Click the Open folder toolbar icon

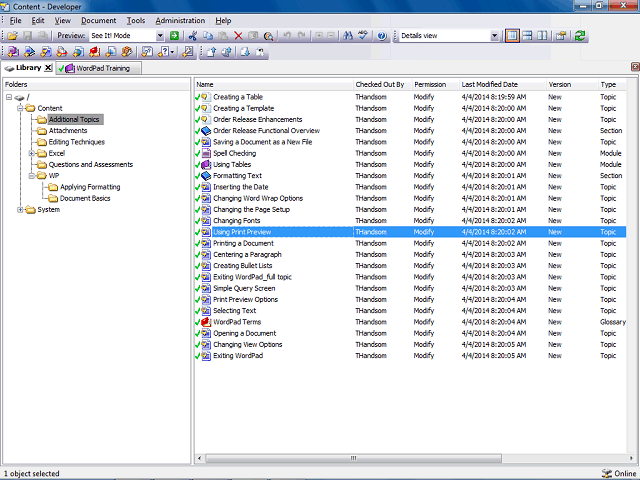(12, 36)
